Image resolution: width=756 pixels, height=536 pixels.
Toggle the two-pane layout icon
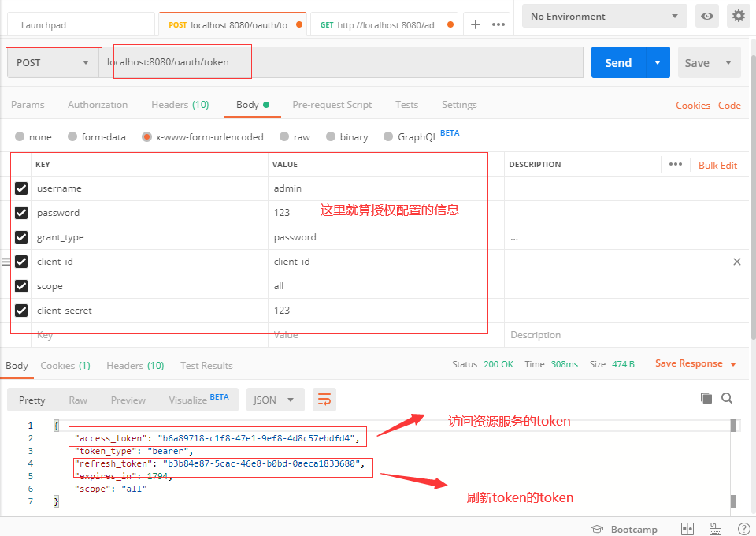tap(687, 528)
